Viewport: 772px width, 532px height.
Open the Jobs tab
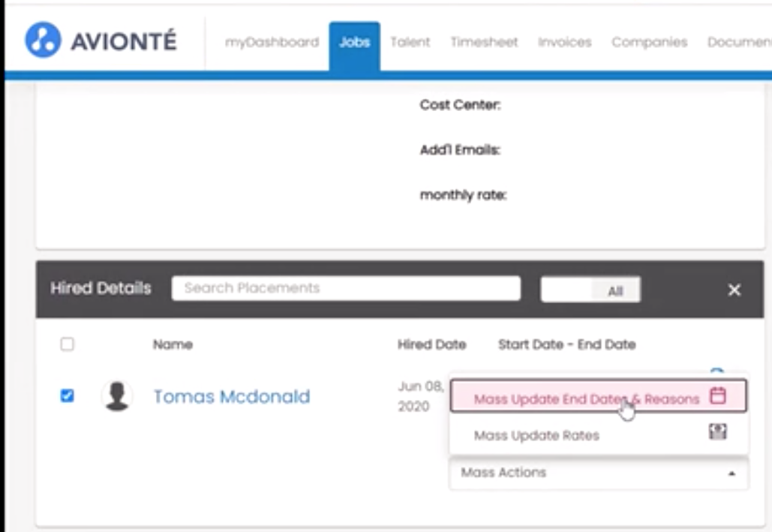(x=354, y=42)
